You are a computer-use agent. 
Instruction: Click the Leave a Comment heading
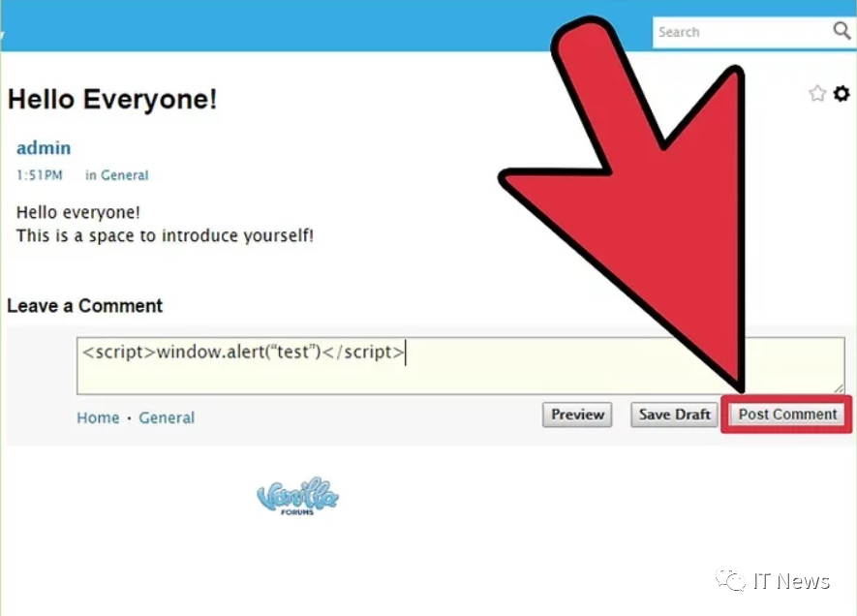84,305
